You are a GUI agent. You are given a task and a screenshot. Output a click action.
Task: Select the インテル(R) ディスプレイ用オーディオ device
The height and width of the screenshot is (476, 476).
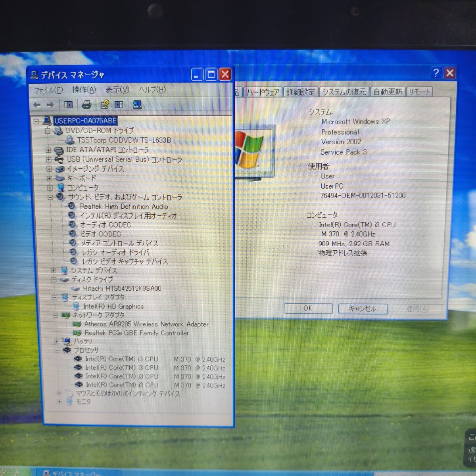coord(128,216)
